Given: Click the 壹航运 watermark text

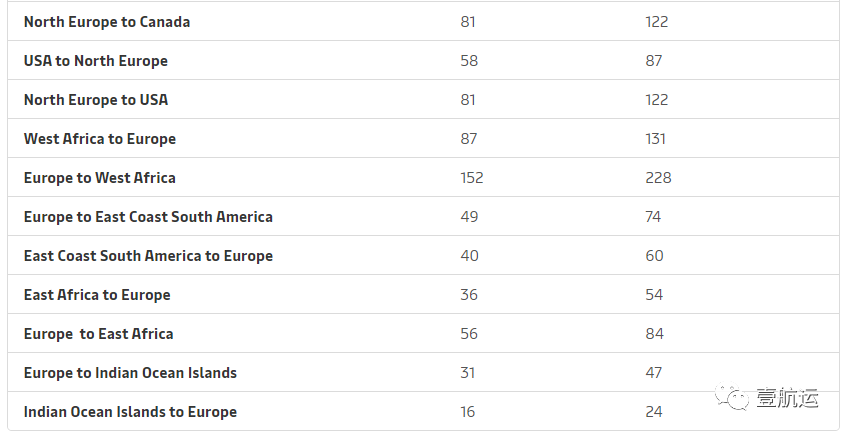Looking at the screenshot, I should pos(787,398).
